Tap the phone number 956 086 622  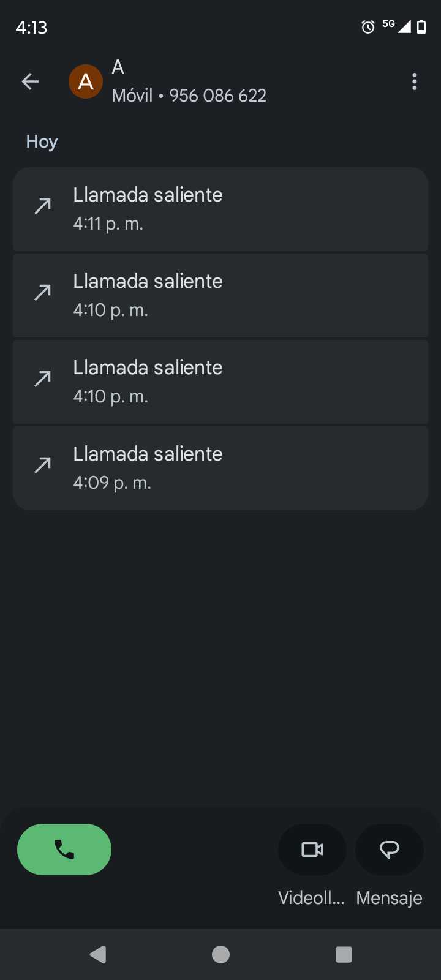pos(217,96)
